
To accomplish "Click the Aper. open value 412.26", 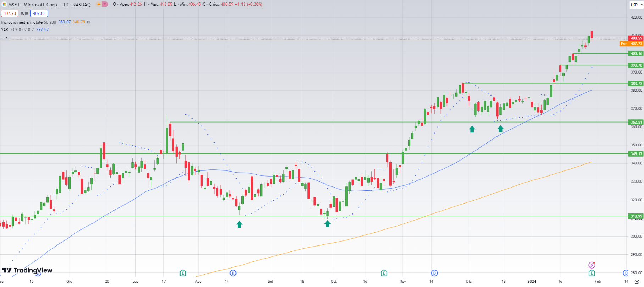I will 136,4.
